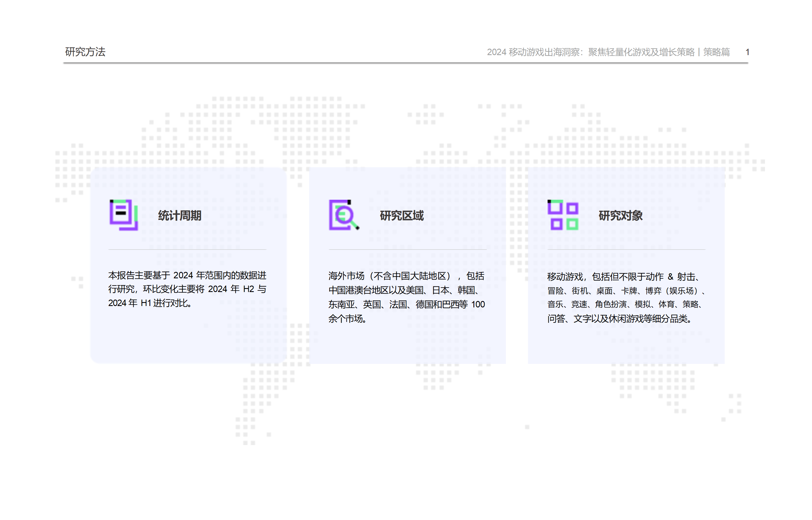Click the 研究方法 page title
This screenshot has width=812, height=520.
click(x=85, y=52)
